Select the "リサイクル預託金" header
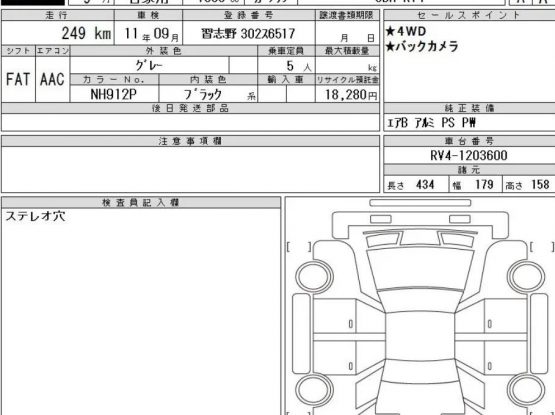 [x=347, y=80]
